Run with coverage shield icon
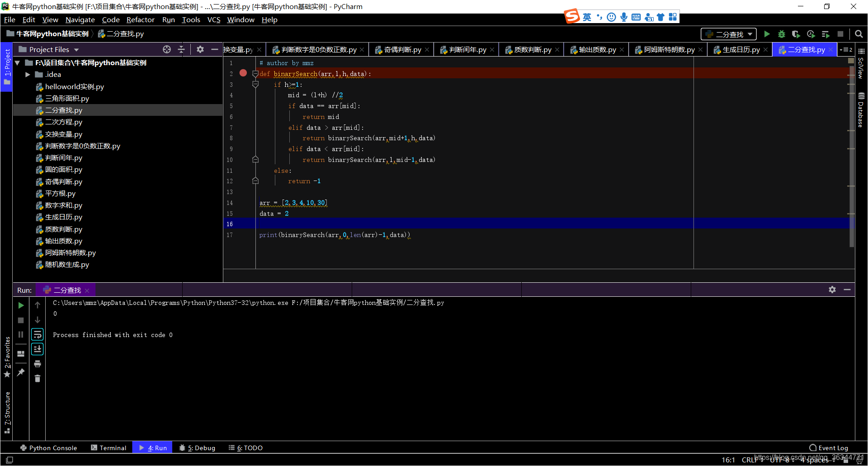Viewport: 868px width, 466px height. coord(796,34)
